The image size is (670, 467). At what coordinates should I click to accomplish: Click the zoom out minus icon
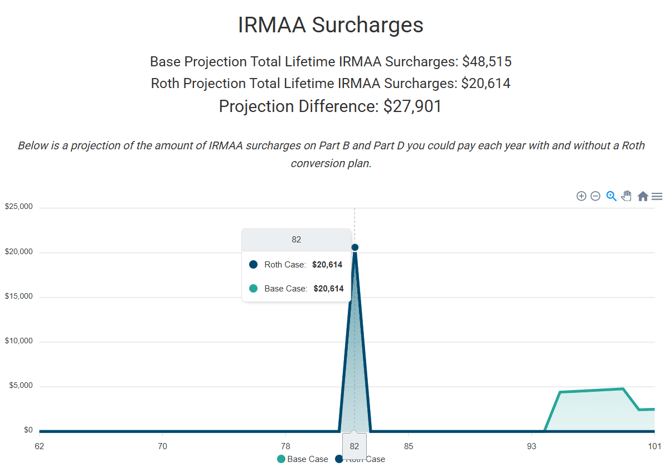(x=595, y=196)
